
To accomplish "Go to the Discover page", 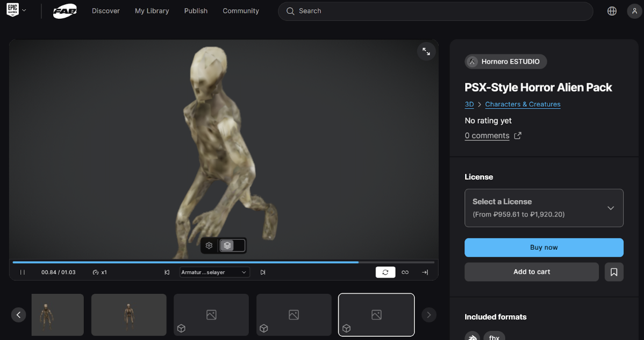I will pos(105,11).
